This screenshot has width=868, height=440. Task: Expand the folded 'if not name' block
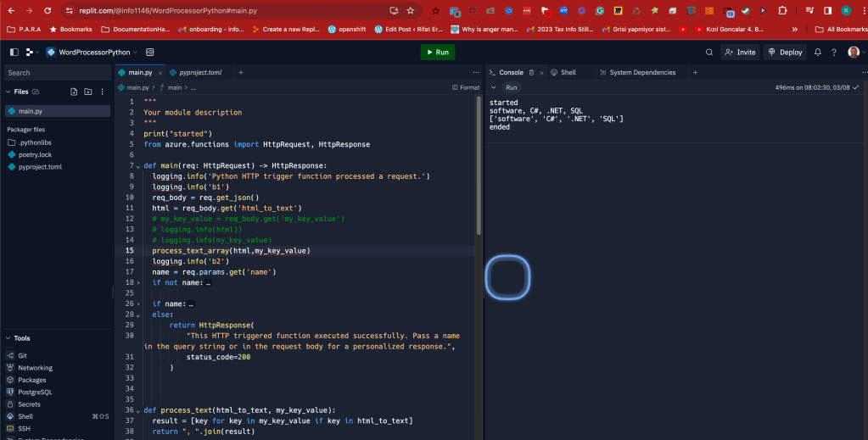coord(138,283)
